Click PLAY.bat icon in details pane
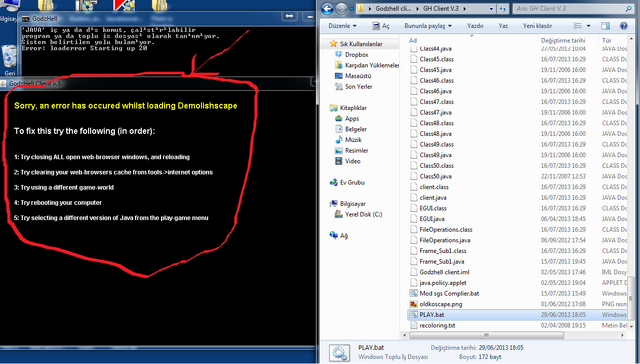Image resolution: width=640 pixels, height=364 pixels. coord(340,352)
